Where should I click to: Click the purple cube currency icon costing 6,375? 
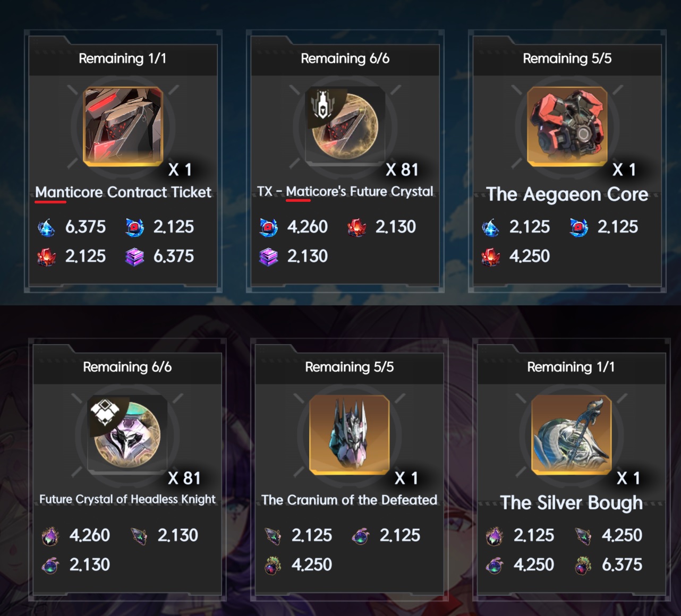pyautogui.click(x=134, y=257)
